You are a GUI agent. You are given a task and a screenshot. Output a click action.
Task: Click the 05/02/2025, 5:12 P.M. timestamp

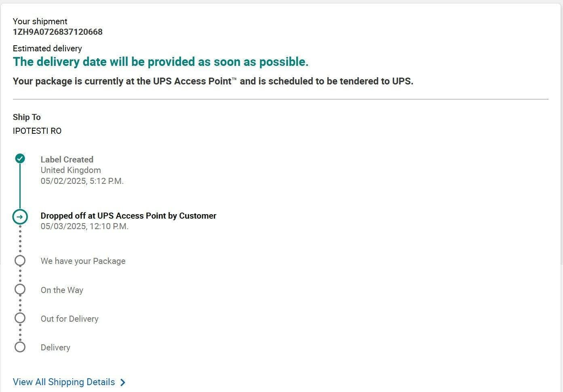click(x=82, y=181)
